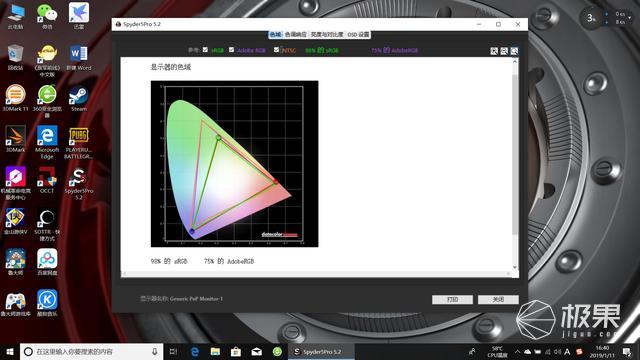Click the 关闭 close button in Spyder dialog
This screenshot has height=360, width=640.
498,300
